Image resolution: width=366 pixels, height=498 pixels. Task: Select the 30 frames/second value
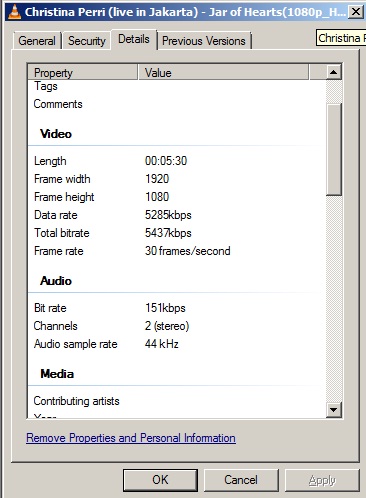point(188,251)
